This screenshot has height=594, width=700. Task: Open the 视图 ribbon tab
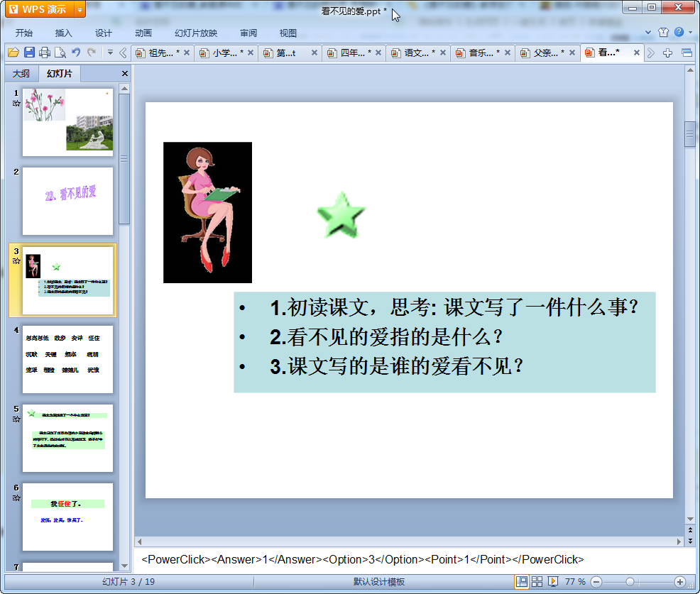click(x=288, y=33)
